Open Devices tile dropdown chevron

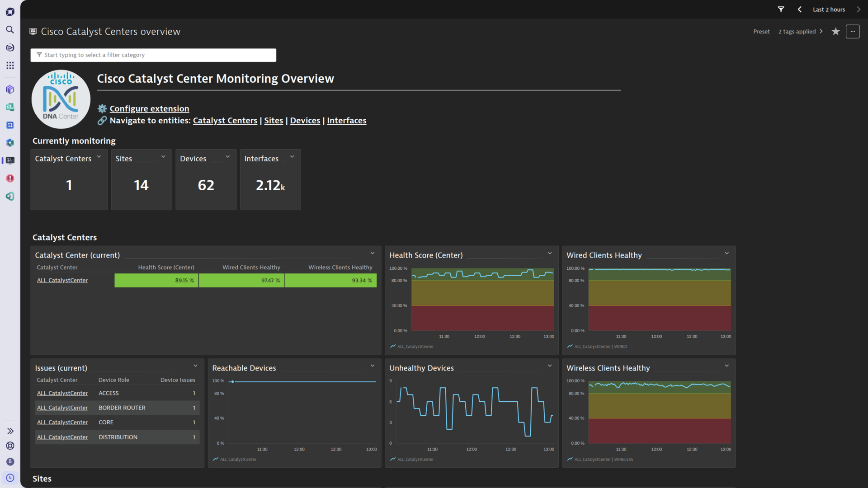[x=227, y=157]
